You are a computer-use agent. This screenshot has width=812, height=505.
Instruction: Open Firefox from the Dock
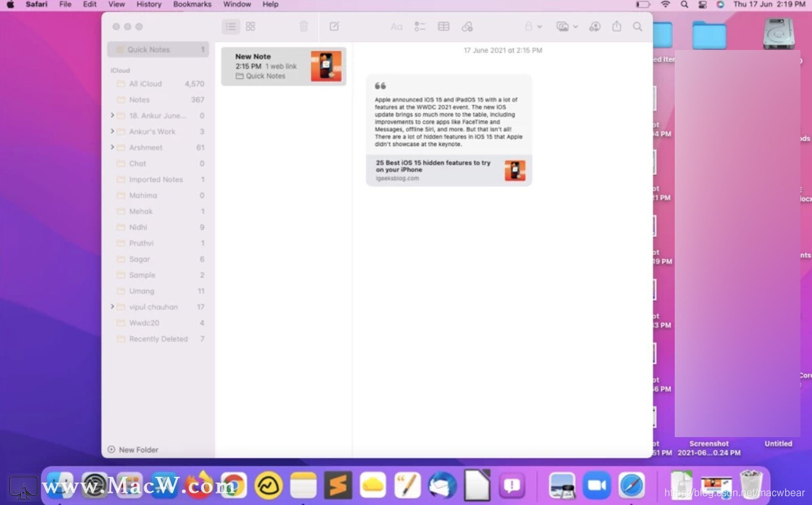199,485
